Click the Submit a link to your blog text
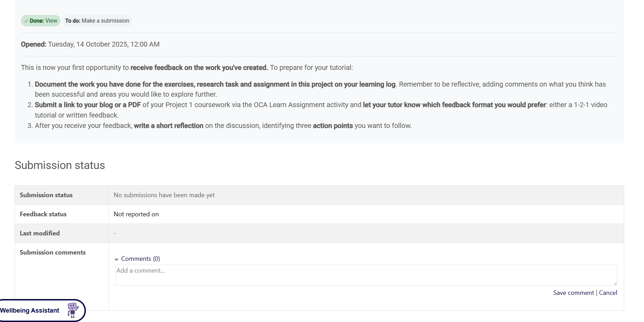This screenshot has height=322, width=644. pos(88,105)
